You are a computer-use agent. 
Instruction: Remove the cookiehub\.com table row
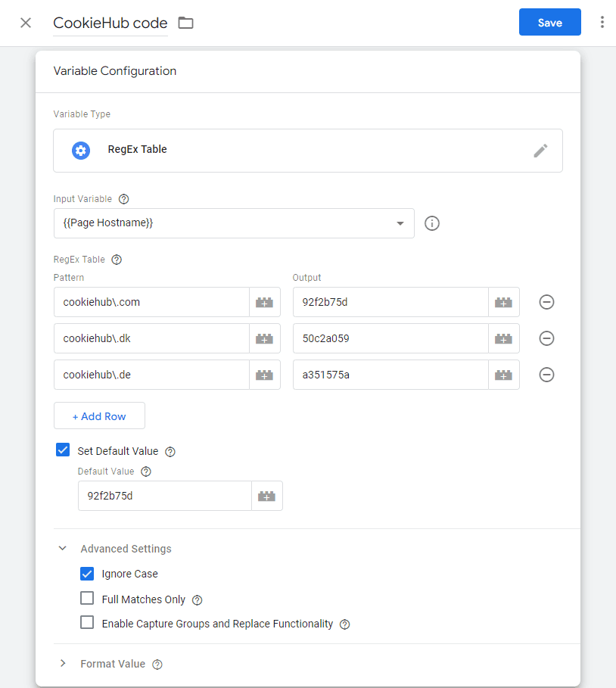546,302
